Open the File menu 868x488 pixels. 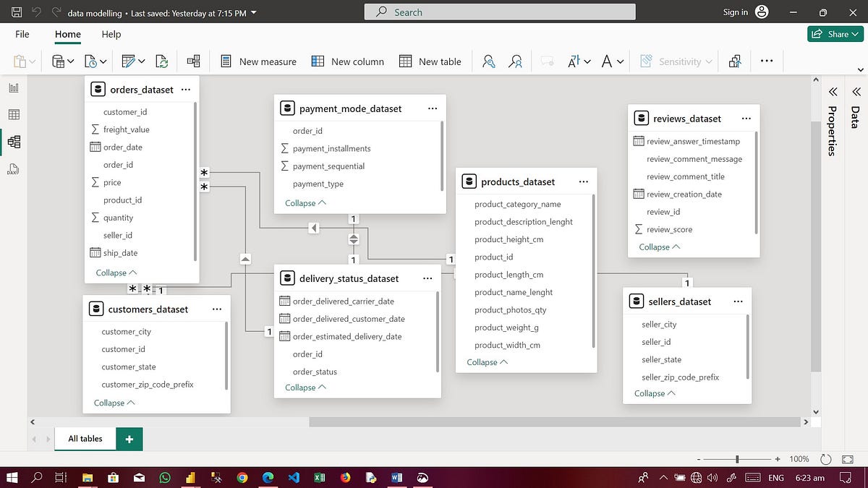(x=22, y=34)
